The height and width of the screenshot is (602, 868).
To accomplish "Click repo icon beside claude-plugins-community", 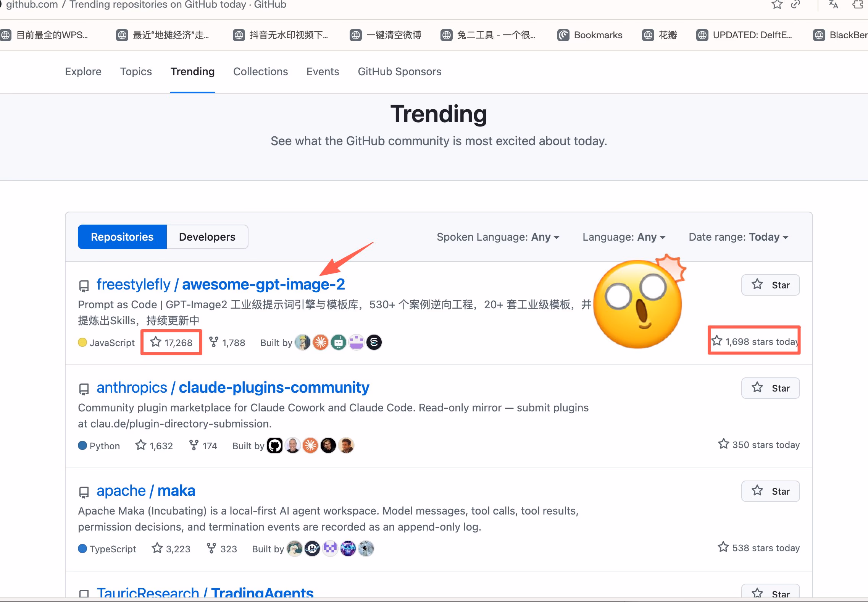I will click(x=84, y=389).
